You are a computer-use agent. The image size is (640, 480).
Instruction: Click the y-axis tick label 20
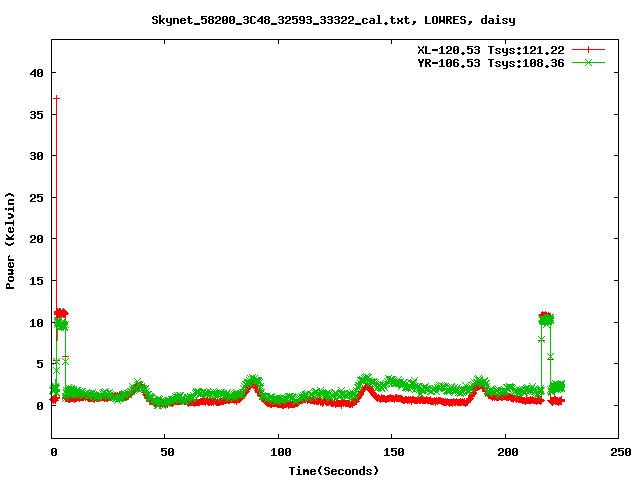tap(36, 239)
